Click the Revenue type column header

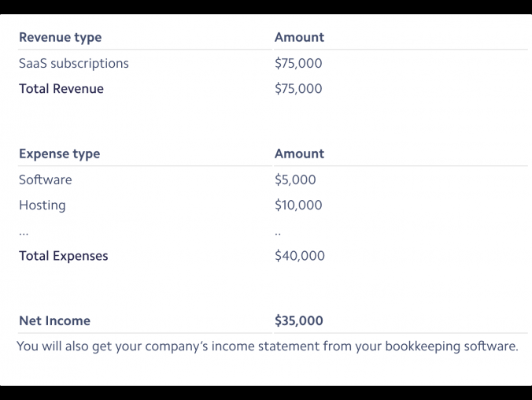[x=60, y=37]
